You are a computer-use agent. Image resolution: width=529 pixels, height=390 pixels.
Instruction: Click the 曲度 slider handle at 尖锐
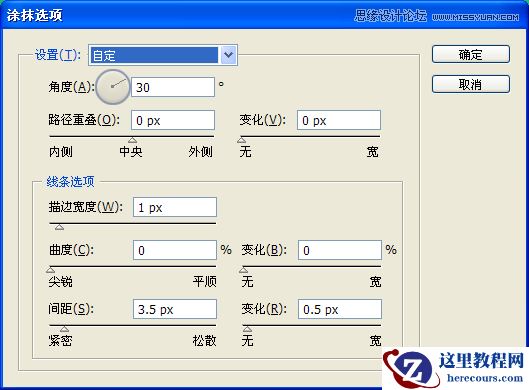[x=51, y=270]
